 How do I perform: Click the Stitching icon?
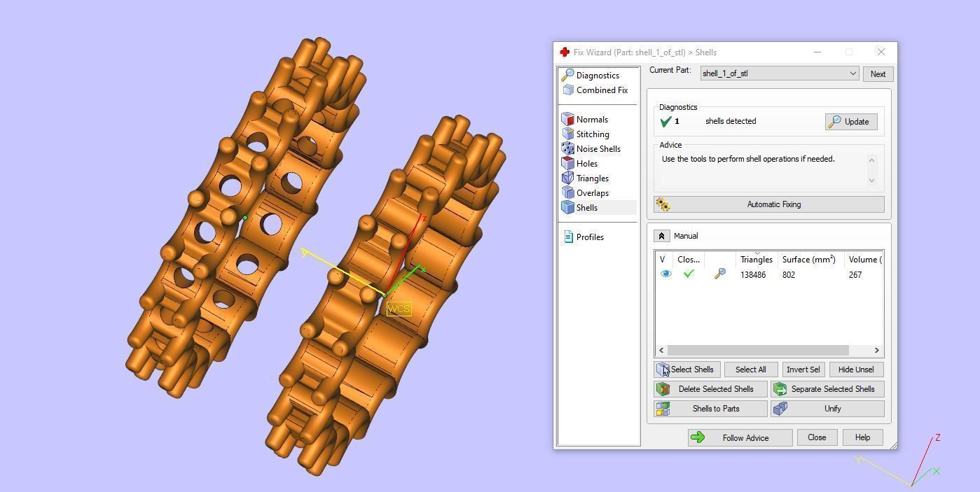click(568, 134)
